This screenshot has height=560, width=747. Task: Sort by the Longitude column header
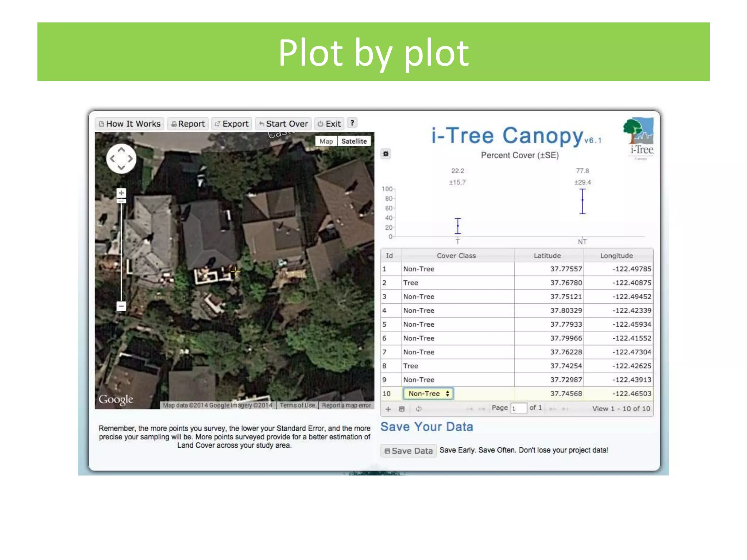click(x=618, y=256)
